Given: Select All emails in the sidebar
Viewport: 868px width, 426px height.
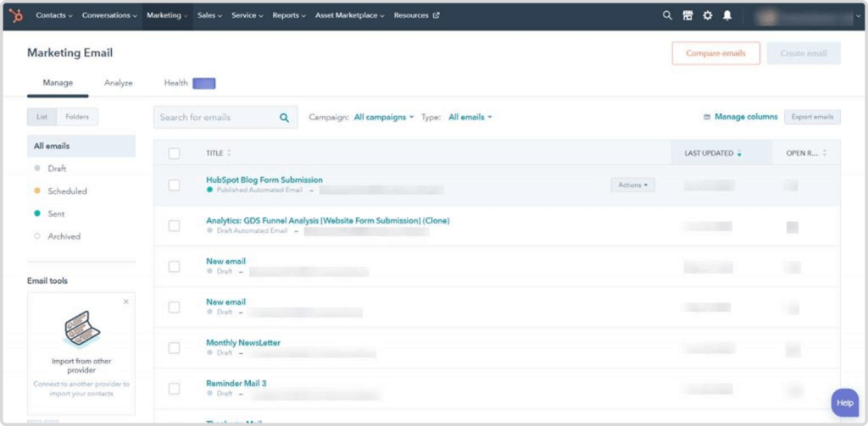Looking at the screenshot, I should [81, 146].
